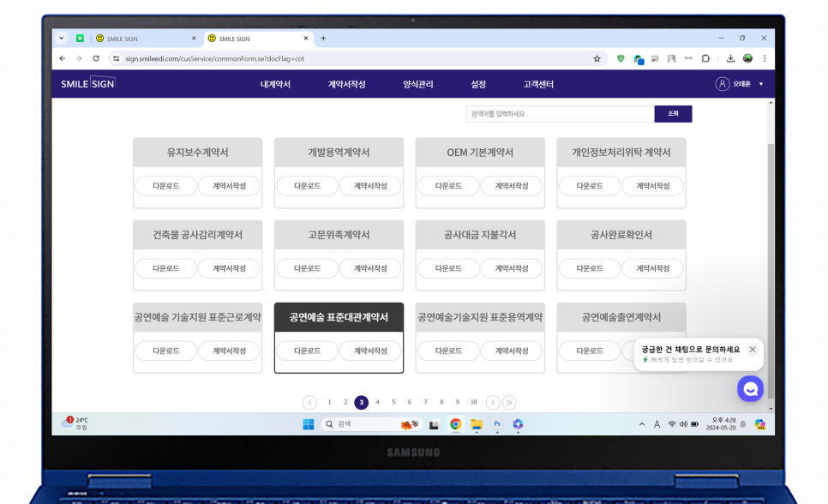Open Chrome from the taskbar

[455, 424]
